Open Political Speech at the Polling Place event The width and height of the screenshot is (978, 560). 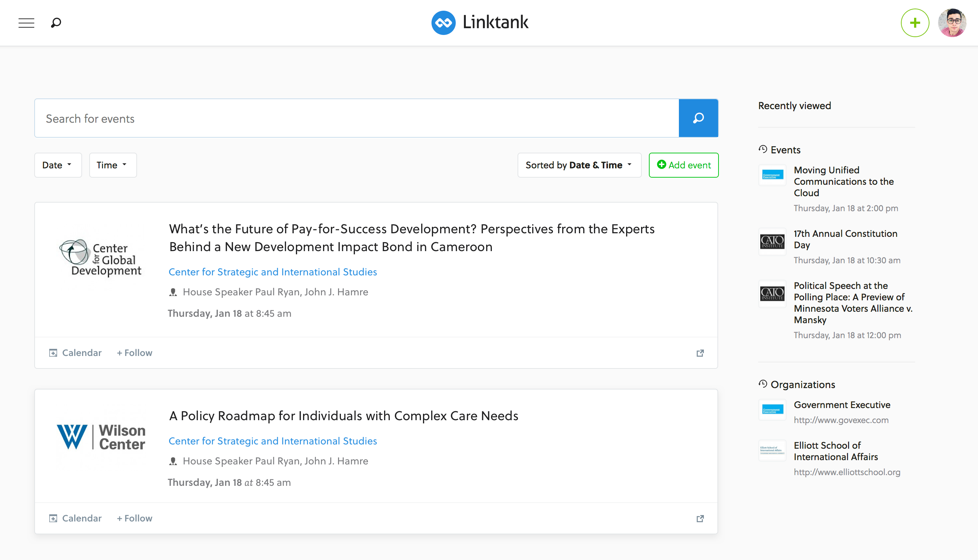[853, 303]
